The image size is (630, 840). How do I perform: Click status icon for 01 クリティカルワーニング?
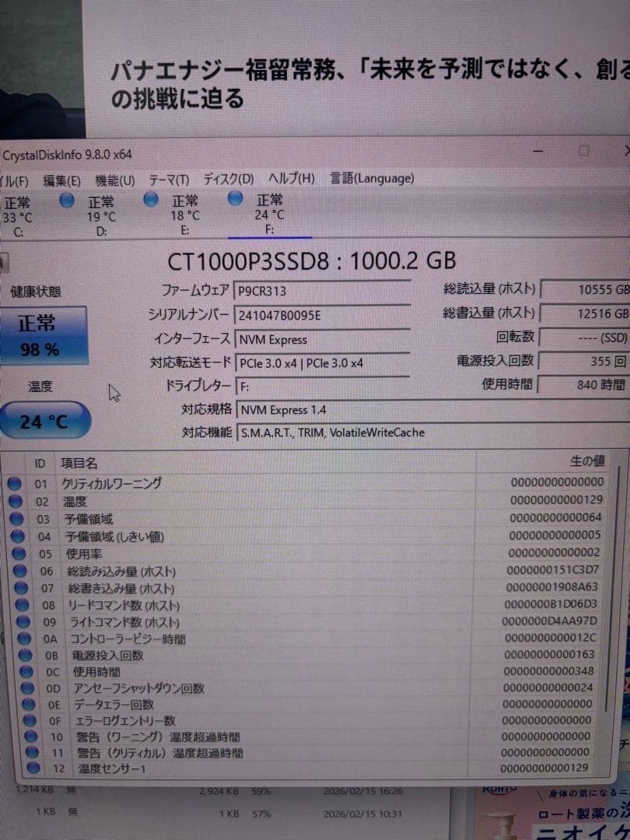(15, 485)
